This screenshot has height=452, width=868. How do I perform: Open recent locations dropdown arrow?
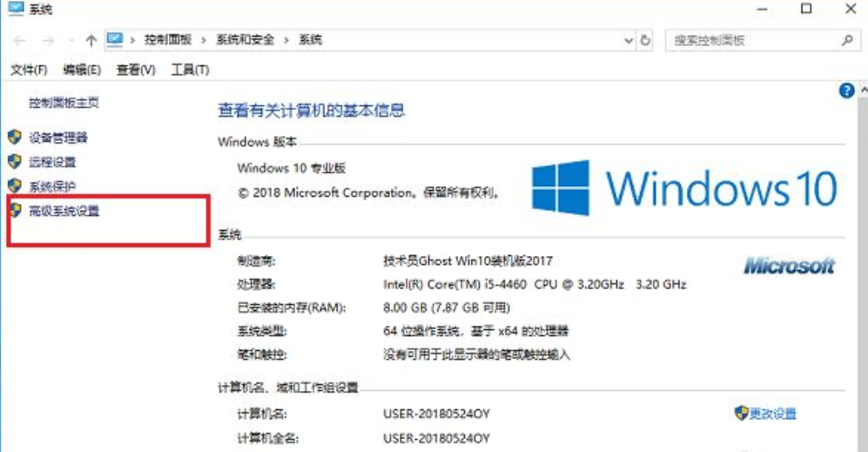71,40
